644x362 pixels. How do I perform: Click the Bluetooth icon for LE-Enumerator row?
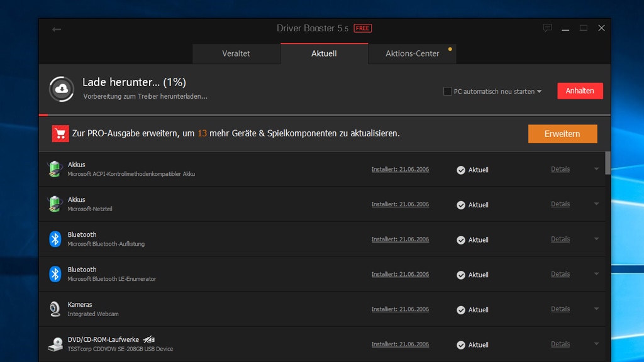click(x=55, y=274)
